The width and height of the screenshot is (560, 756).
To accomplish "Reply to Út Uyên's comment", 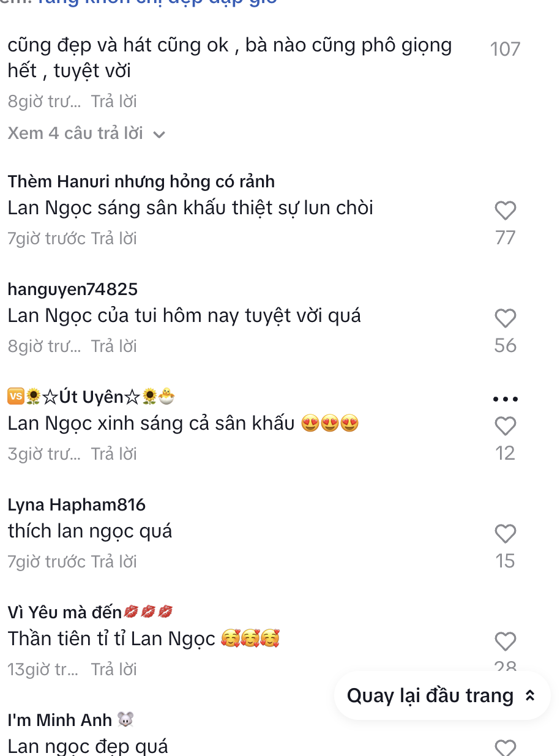I will [x=114, y=454].
